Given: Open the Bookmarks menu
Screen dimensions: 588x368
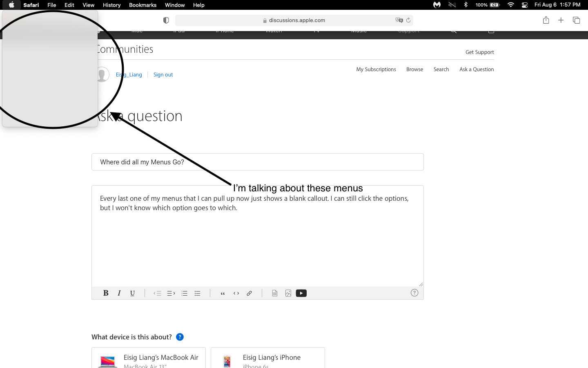Looking at the screenshot, I should point(143,5).
